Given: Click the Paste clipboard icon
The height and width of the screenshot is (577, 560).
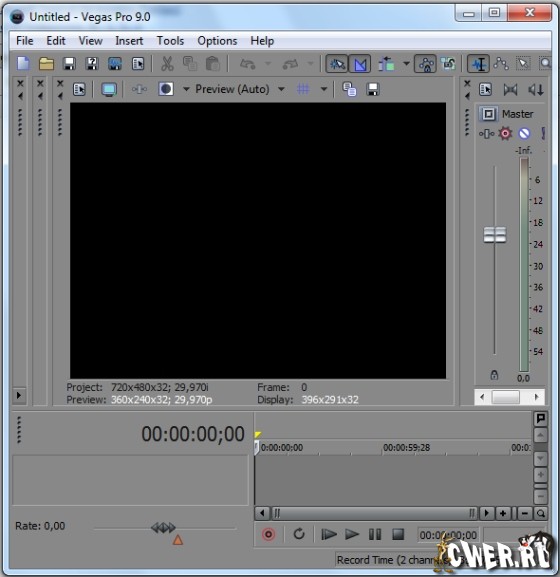Looking at the screenshot, I should [213, 64].
